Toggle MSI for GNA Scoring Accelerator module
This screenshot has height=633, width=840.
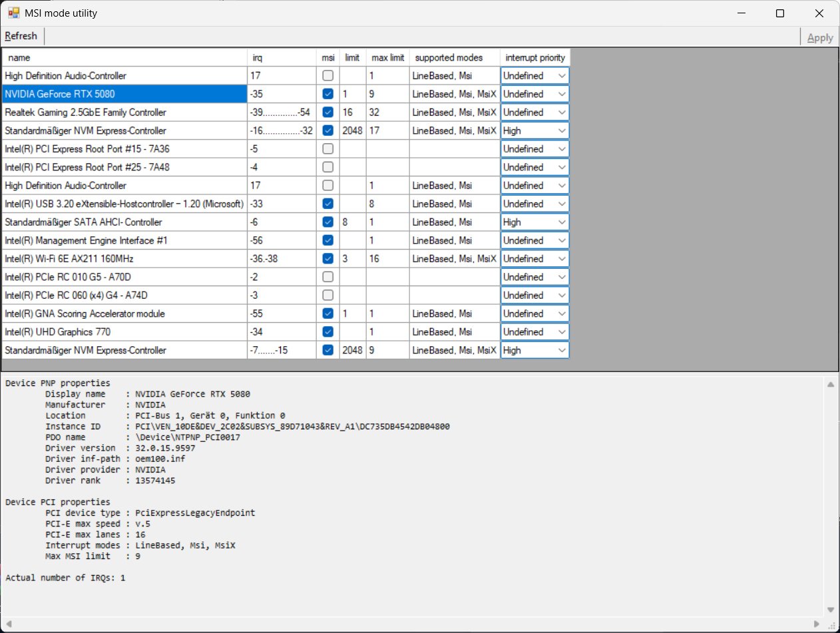tap(327, 314)
